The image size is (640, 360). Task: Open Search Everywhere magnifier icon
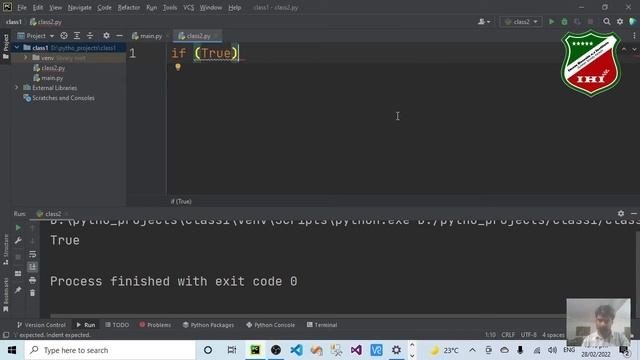[x=607, y=22]
